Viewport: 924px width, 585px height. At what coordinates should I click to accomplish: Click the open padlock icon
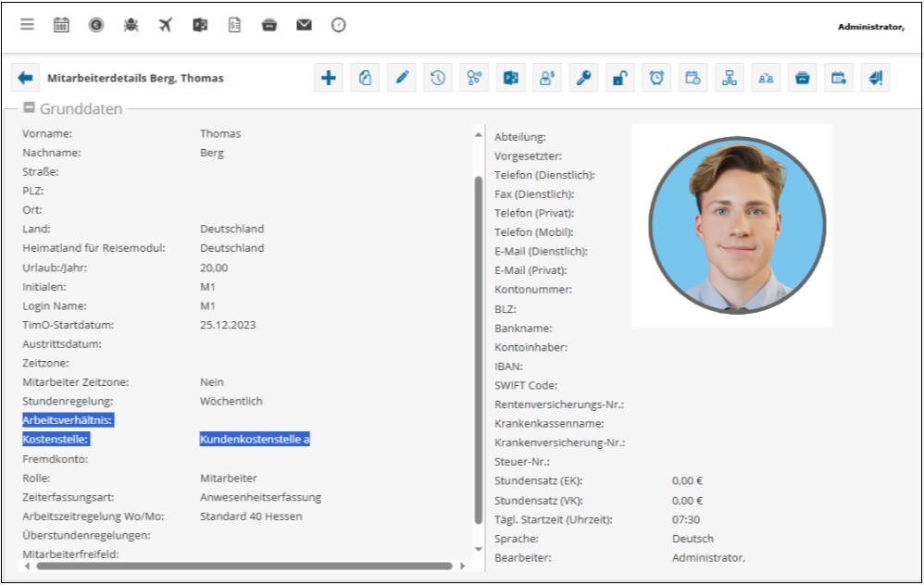click(x=619, y=79)
